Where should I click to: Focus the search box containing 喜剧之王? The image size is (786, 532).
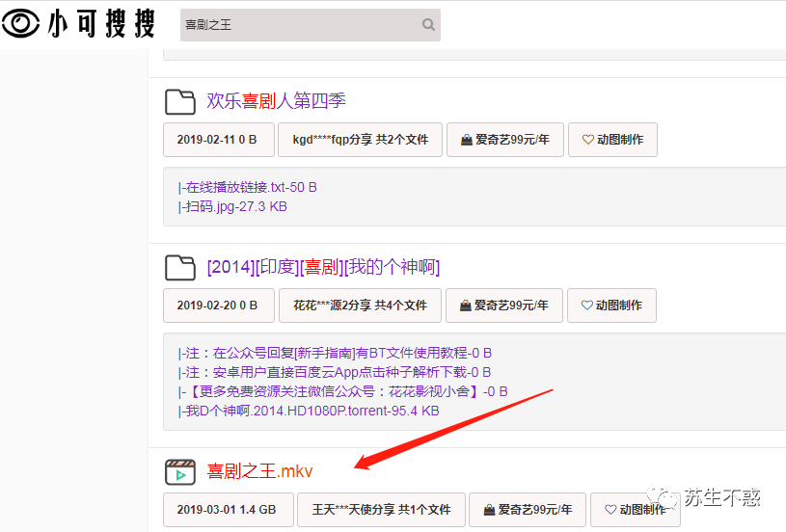(311, 24)
